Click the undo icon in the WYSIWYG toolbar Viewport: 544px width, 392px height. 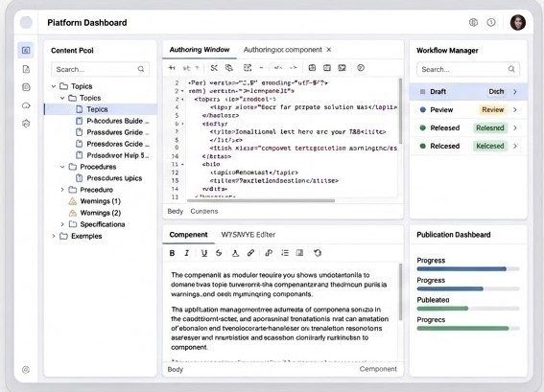coord(318,253)
